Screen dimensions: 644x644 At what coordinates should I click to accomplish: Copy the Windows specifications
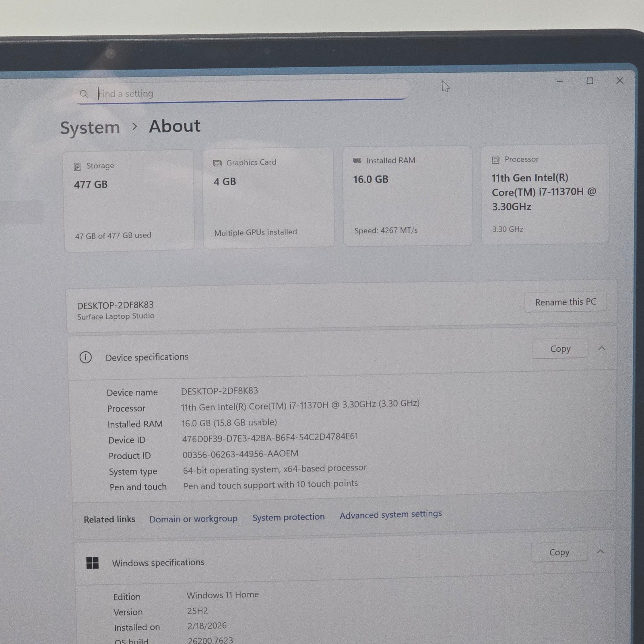point(559,553)
